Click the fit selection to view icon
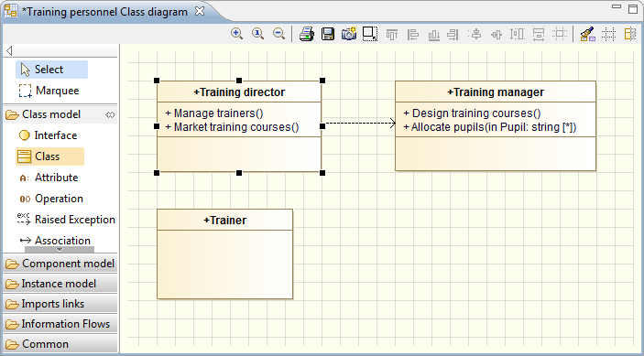 pos(370,34)
